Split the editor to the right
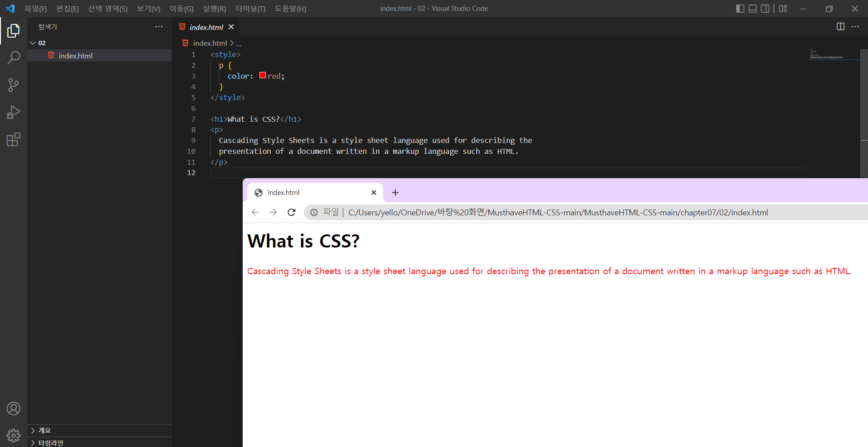The height and width of the screenshot is (447, 868). click(x=840, y=27)
